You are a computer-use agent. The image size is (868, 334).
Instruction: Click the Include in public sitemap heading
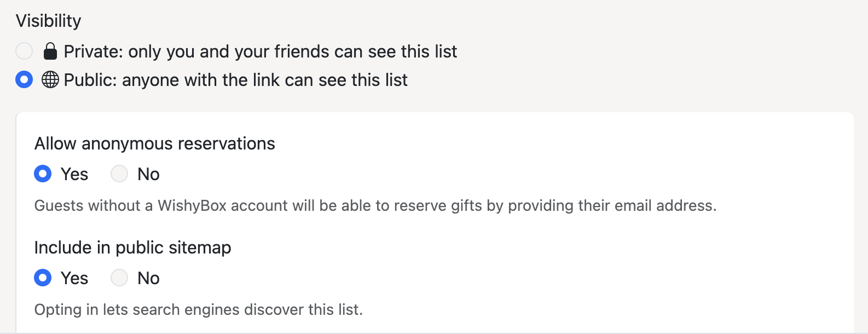133,247
